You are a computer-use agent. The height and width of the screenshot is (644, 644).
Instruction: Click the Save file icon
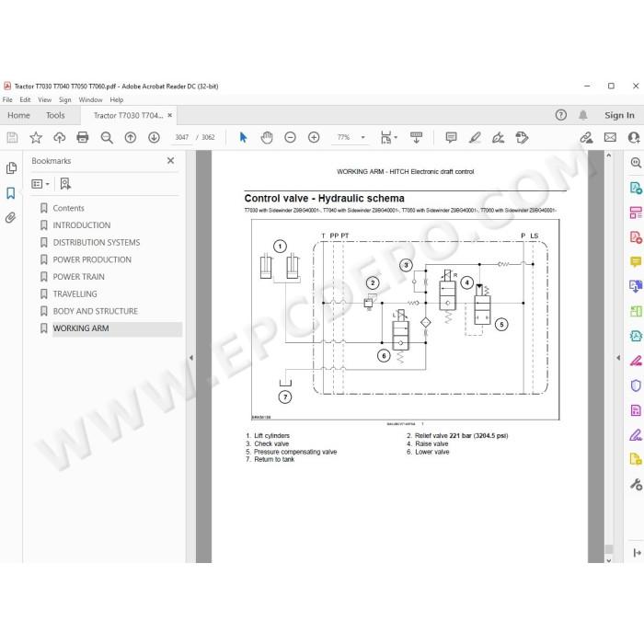[12, 137]
